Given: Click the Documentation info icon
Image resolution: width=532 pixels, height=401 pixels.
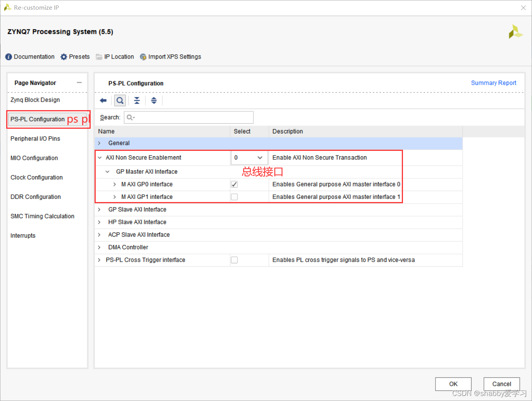Looking at the screenshot, I should click(9, 57).
